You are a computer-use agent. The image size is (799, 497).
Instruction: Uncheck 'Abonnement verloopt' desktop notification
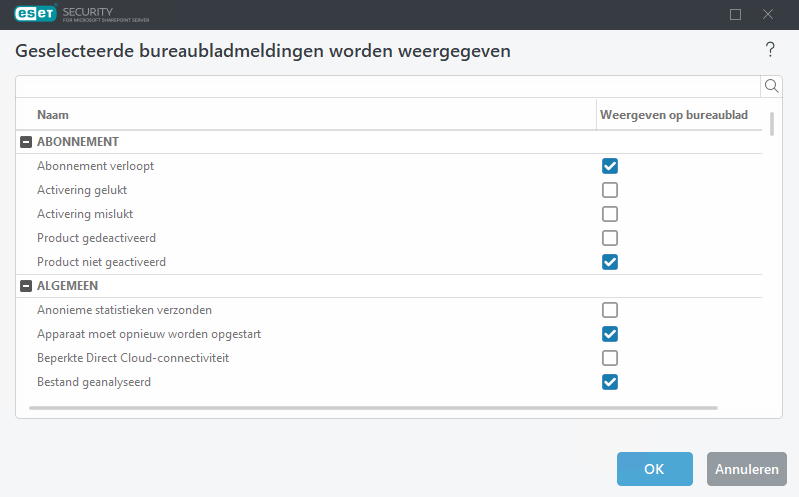610,166
